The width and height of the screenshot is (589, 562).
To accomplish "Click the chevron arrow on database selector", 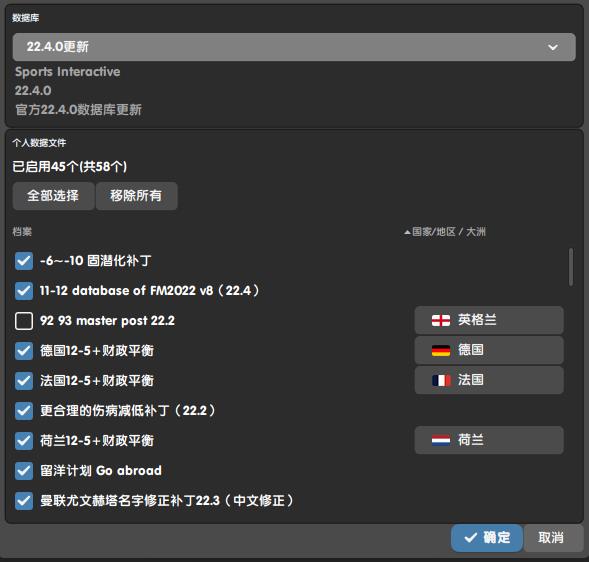I will (552, 47).
